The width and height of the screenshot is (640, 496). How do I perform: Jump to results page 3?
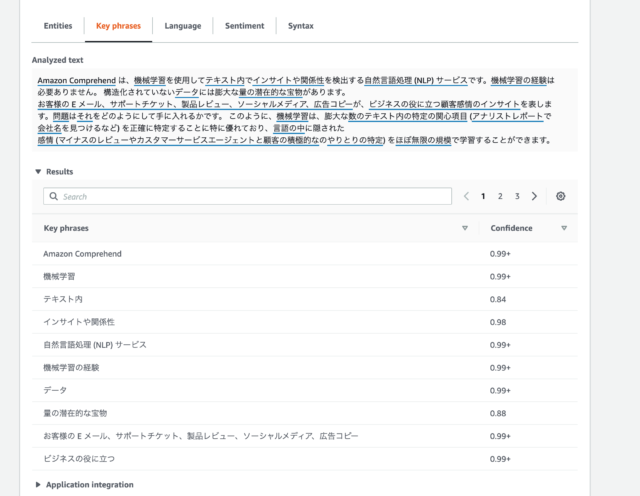(517, 197)
